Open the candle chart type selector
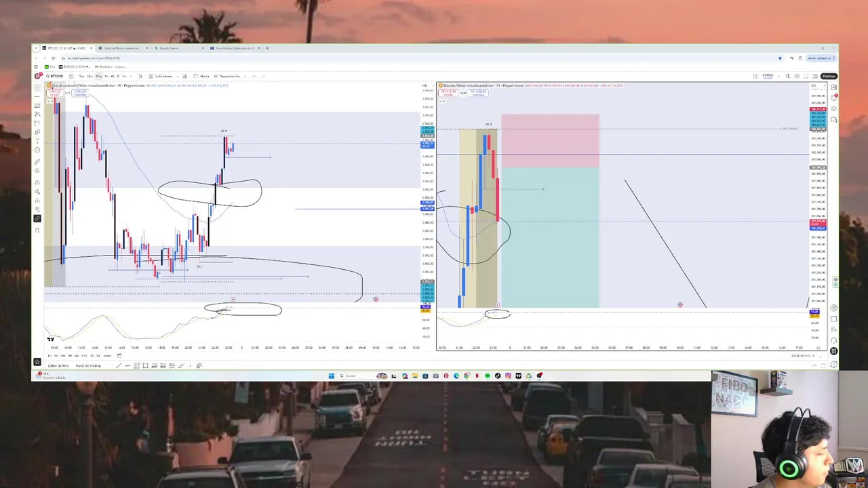Image resolution: width=868 pixels, height=488 pixels. pos(140,76)
